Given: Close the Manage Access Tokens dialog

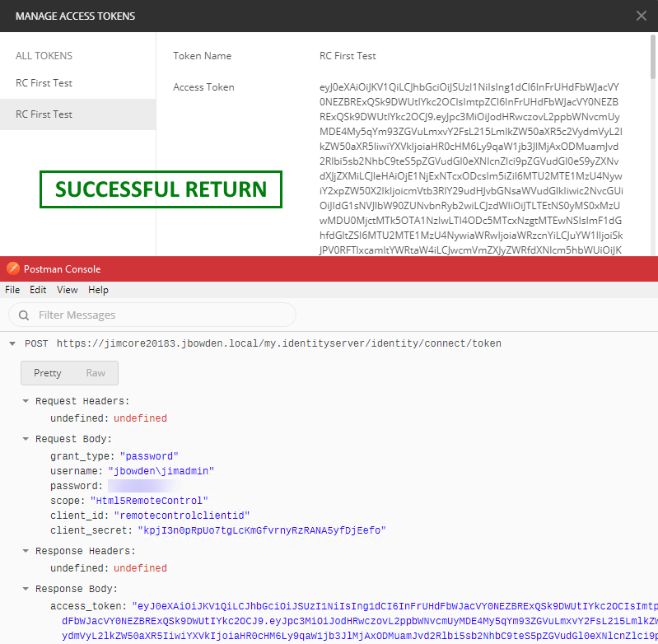Looking at the screenshot, I should (642, 16).
